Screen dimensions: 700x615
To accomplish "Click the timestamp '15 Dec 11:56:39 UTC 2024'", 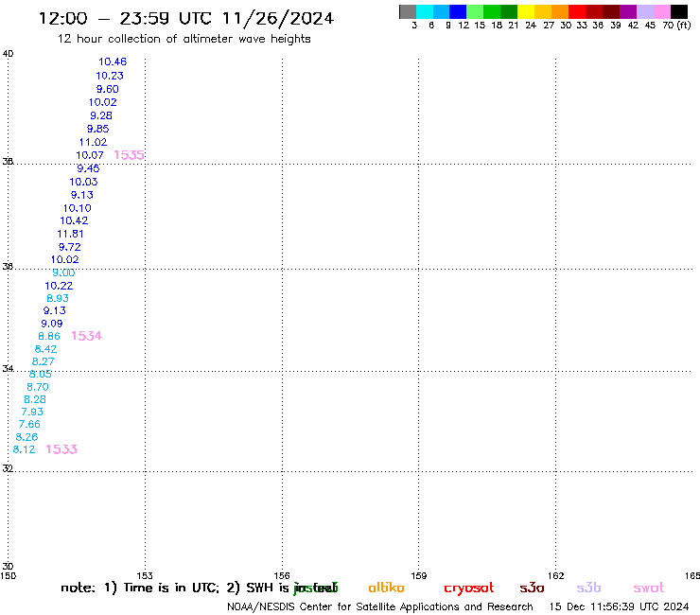I will (x=620, y=606).
